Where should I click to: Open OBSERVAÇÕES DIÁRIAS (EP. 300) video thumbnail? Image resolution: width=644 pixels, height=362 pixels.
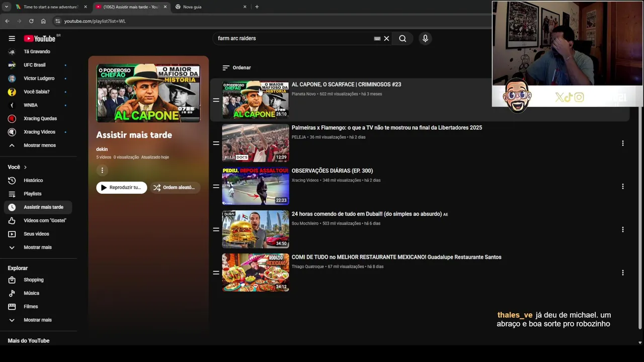tap(256, 186)
